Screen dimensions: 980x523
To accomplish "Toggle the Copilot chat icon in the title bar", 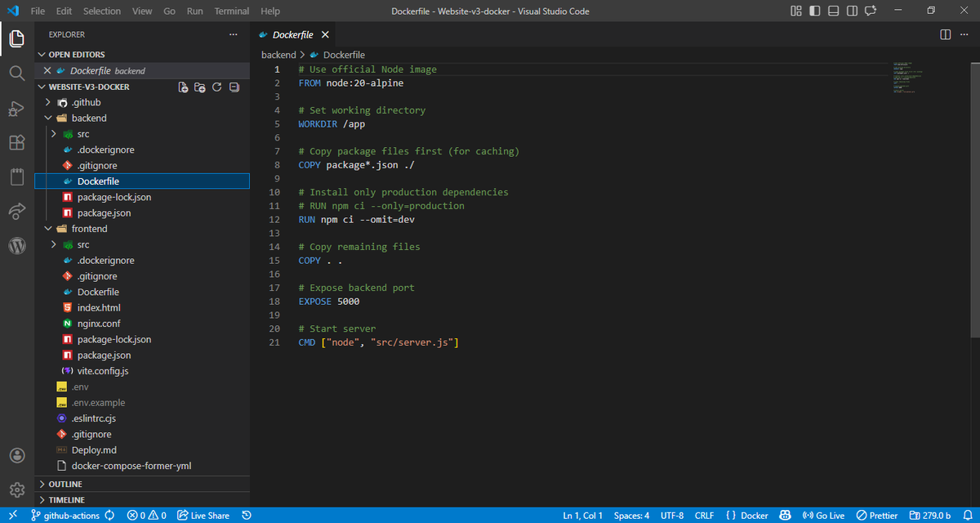I will (871, 11).
